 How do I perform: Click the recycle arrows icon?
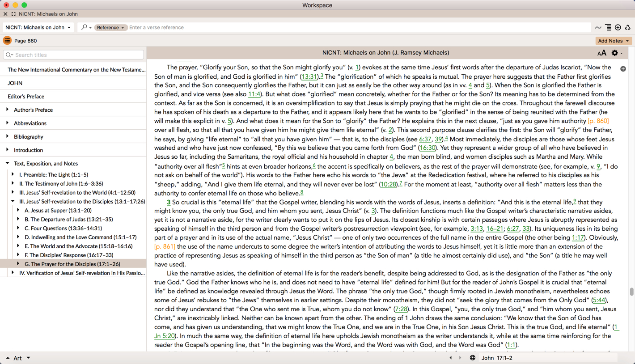tap(628, 28)
